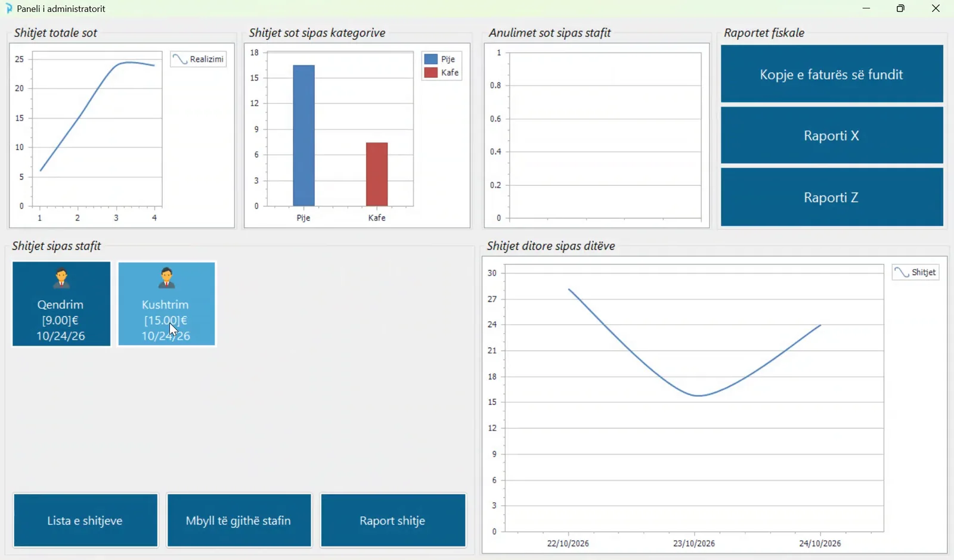This screenshot has height=560, width=954.
Task: Click the red Kafe legend swatch
Action: click(x=430, y=73)
